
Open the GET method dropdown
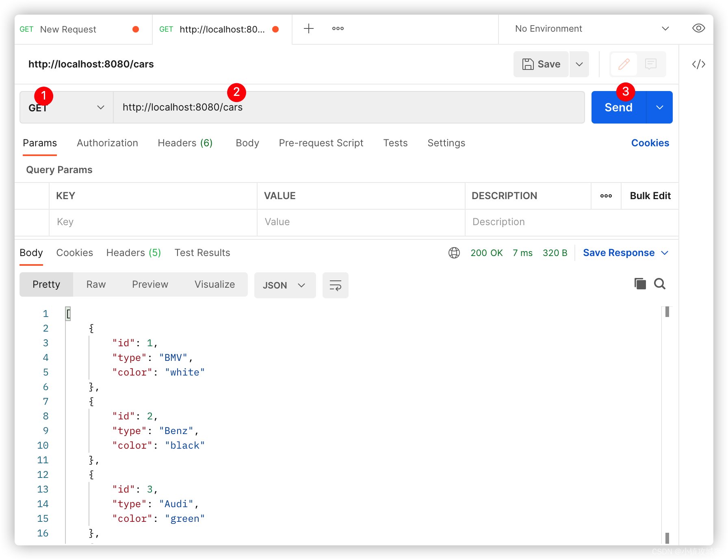(66, 107)
